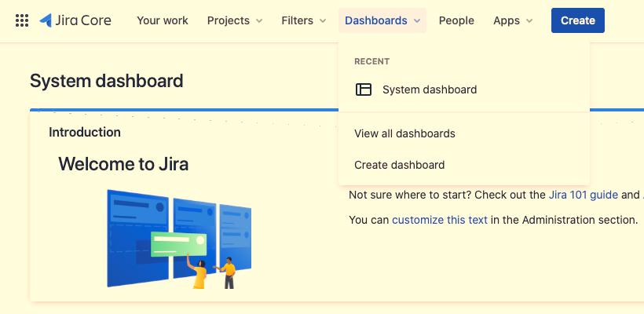
Task: Collapse the Dashboards dropdown menu
Action: (x=382, y=20)
